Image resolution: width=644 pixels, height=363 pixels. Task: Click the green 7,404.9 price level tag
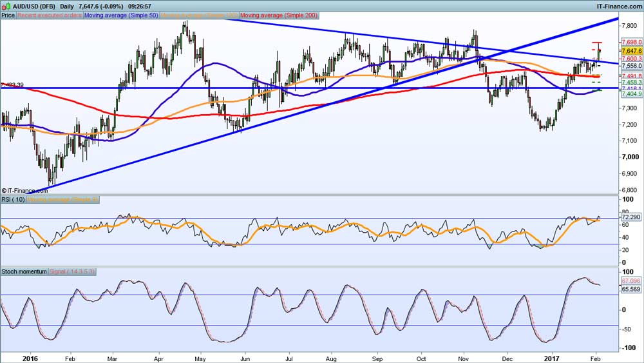coord(632,94)
